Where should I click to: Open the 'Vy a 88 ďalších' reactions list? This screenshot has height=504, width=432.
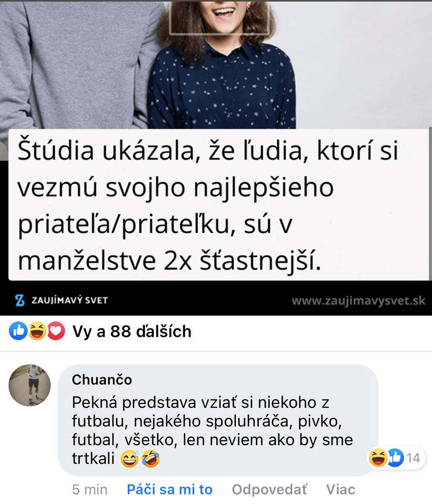pos(132,332)
